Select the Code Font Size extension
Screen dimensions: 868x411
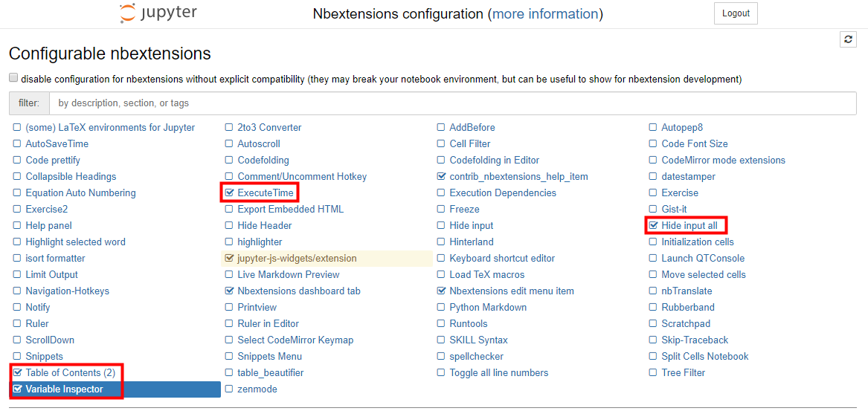pyautogui.click(x=695, y=144)
